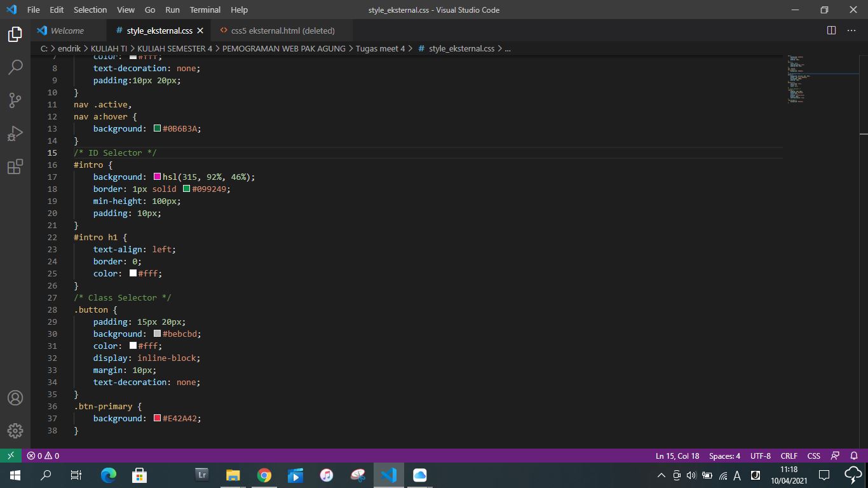The image size is (868, 488).
Task: Open the Manage gear icon
Action: click(x=15, y=430)
